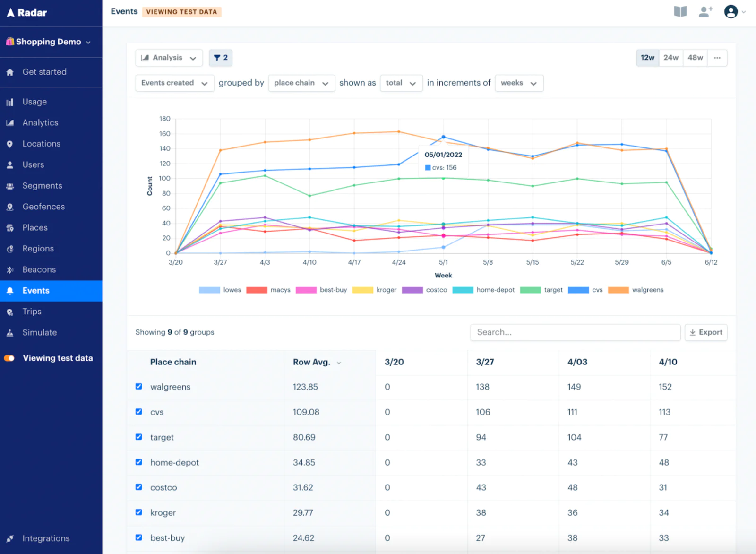The width and height of the screenshot is (756, 554).
Task: Open the Simulate tool icon
Action: click(x=10, y=332)
